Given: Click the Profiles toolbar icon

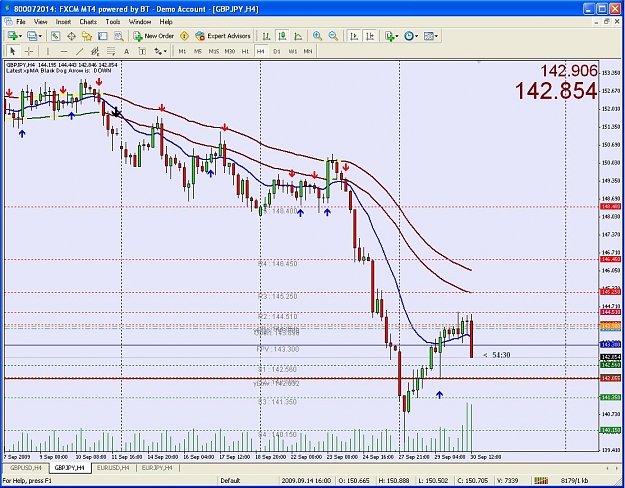Looking at the screenshot, I should (32, 36).
